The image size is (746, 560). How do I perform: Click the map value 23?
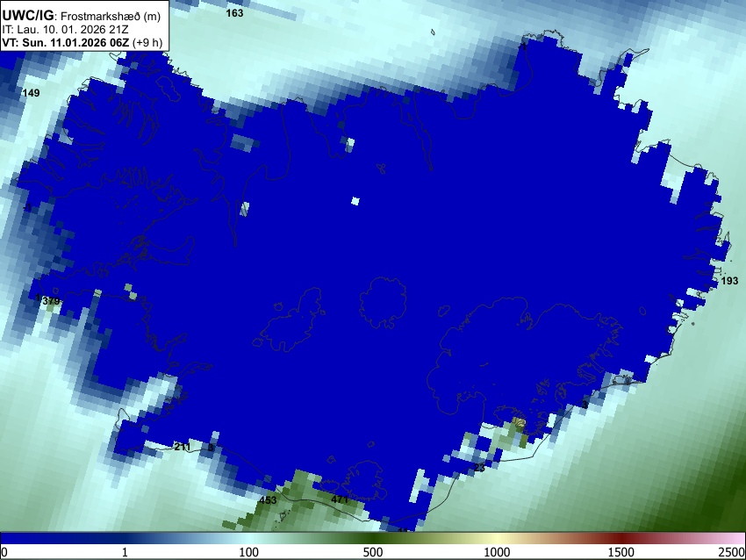(x=479, y=468)
